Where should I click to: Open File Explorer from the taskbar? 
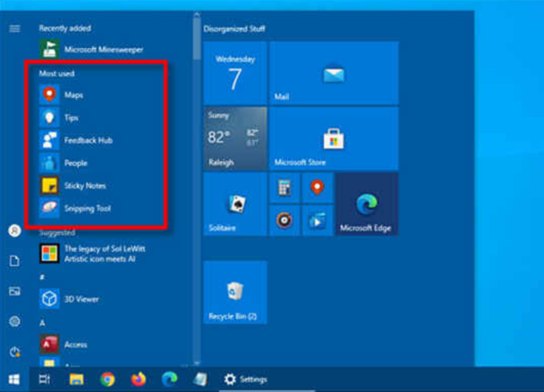point(76,379)
